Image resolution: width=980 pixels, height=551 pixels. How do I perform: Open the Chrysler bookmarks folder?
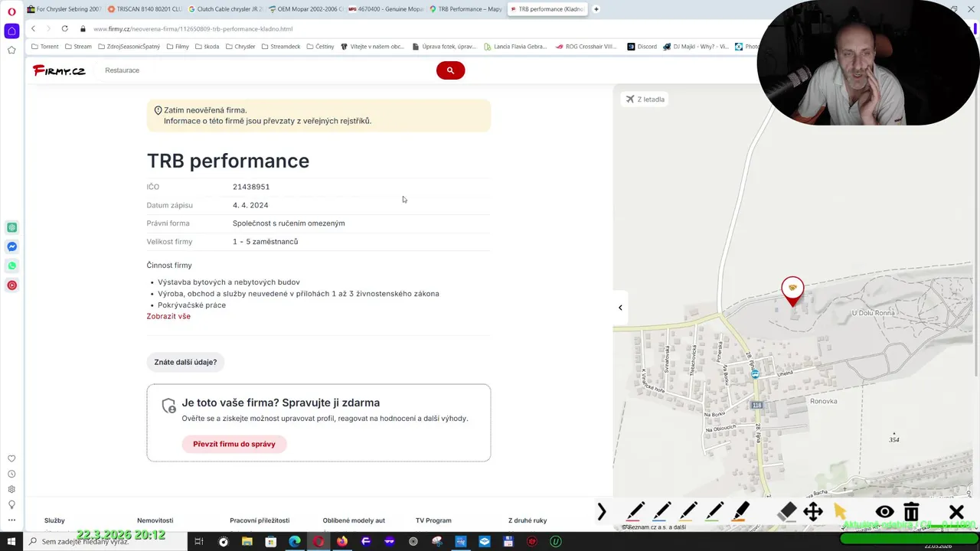click(x=240, y=47)
